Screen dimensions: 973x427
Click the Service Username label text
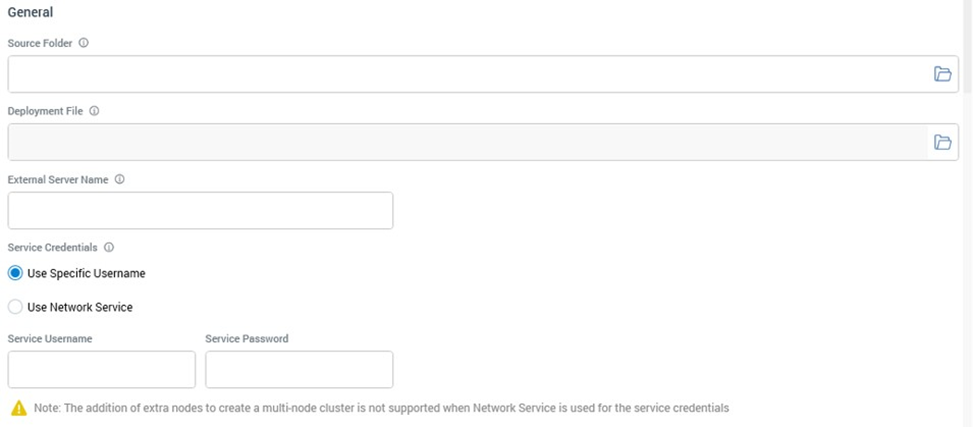pyautogui.click(x=50, y=339)
